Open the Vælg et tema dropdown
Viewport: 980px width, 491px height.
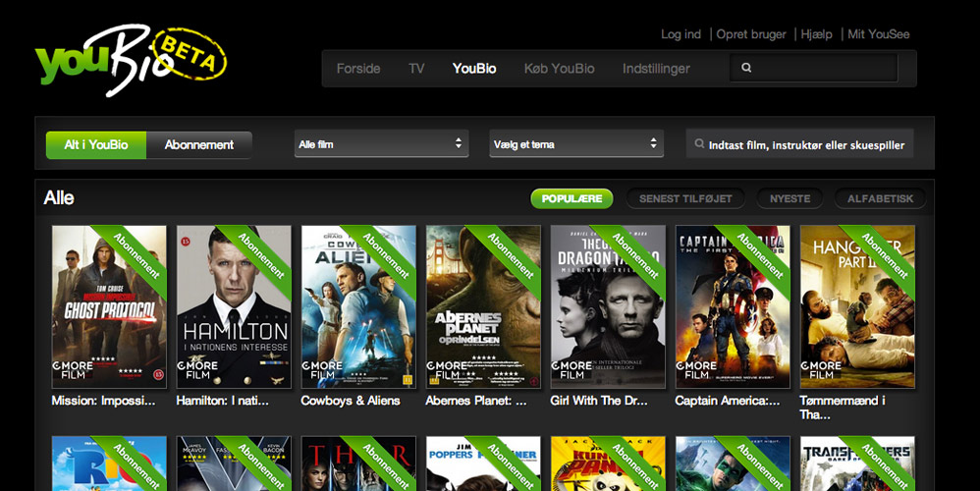(x=576, y=143)
